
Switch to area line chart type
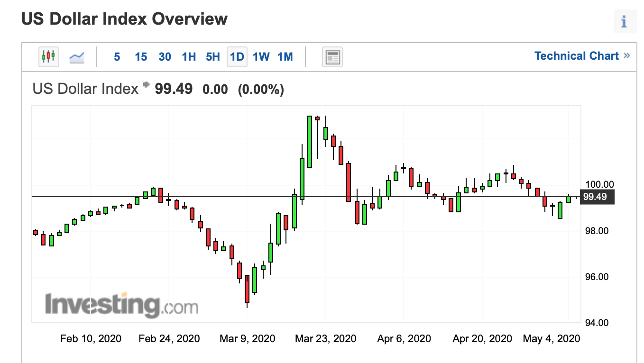click(77, 57)
